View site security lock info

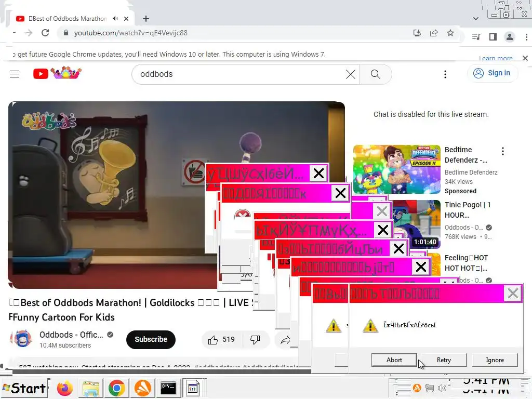click(x=66, y=33)
